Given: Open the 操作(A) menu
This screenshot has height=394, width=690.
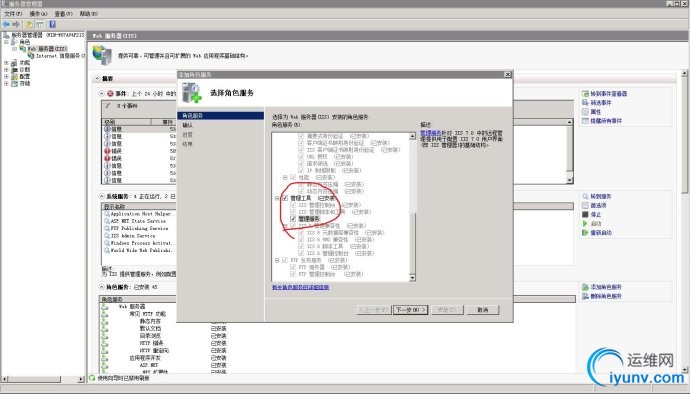Looking at the screenshot, I should [x=38, y=14].
